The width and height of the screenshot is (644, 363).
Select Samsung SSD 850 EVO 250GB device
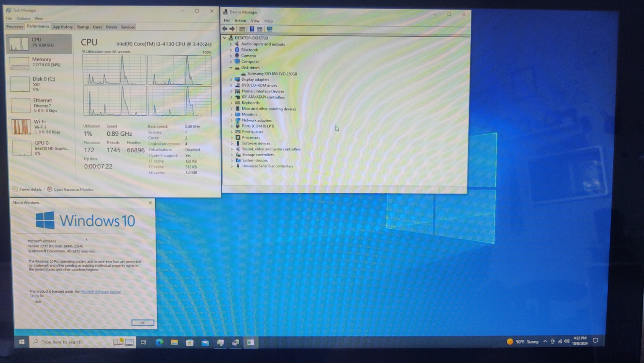click(272, 74)
